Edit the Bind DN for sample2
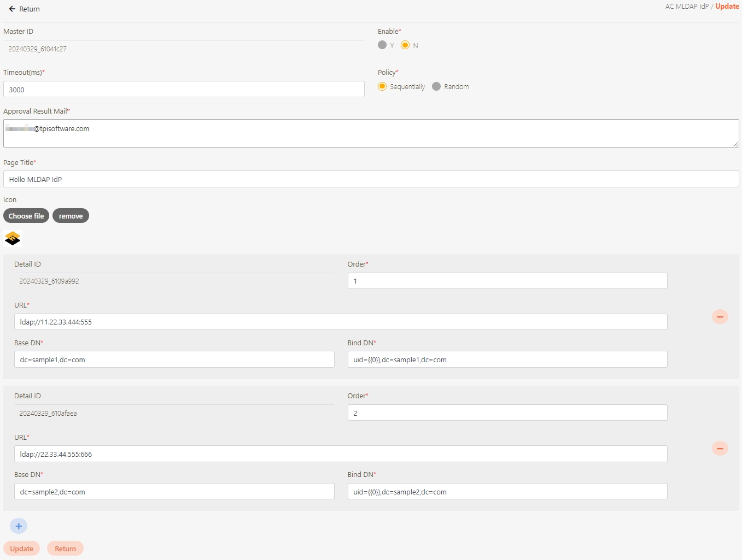This screenshot has height=560, width=742. 507,492
